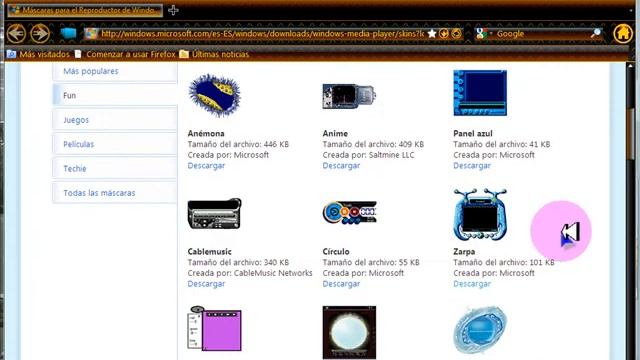The image size is (640, 360).
Task: Select Todas las máscaras category
Action: coord(115,193)
